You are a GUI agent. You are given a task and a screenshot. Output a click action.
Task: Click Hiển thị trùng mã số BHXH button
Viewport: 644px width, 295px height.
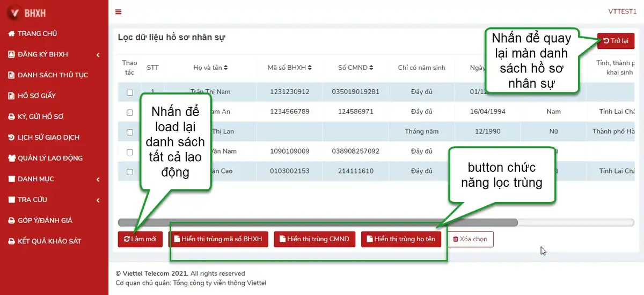click(218, 239)
